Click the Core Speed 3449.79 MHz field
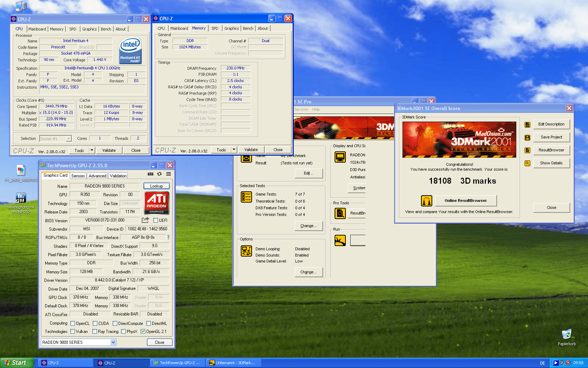 point(56,106)
